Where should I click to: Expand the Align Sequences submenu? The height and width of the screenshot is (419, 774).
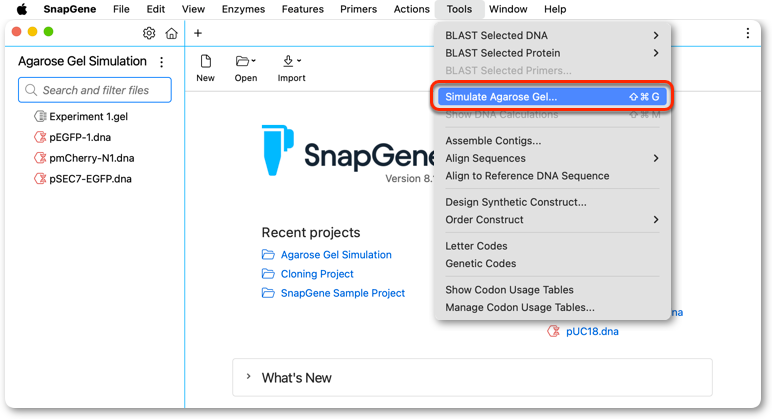552,158
